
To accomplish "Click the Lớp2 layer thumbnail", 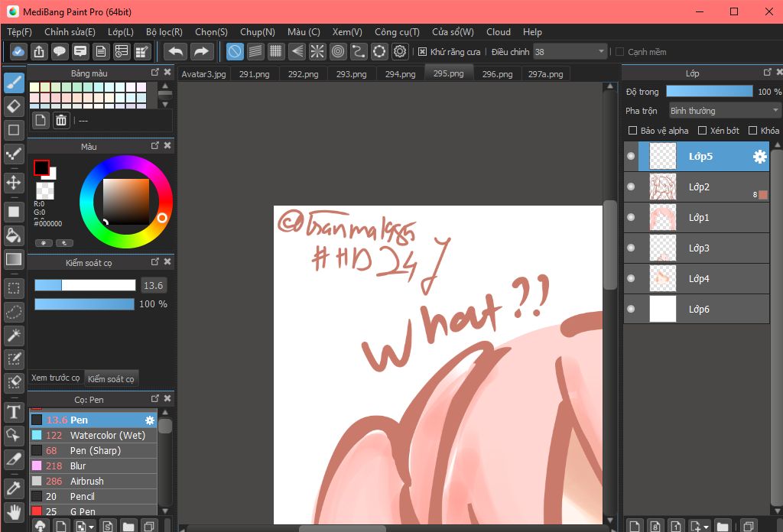I will (663, 187).
